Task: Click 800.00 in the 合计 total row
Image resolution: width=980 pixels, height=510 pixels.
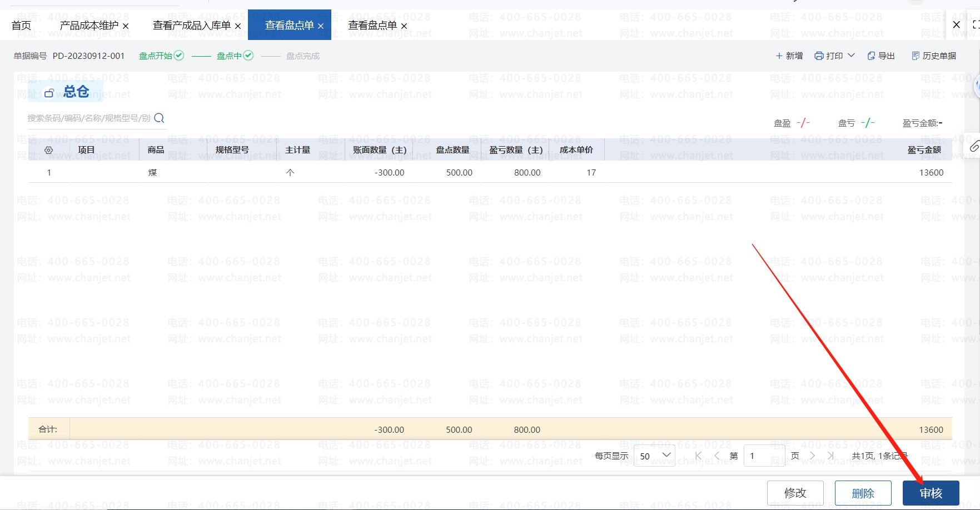Action: point(527,429)
